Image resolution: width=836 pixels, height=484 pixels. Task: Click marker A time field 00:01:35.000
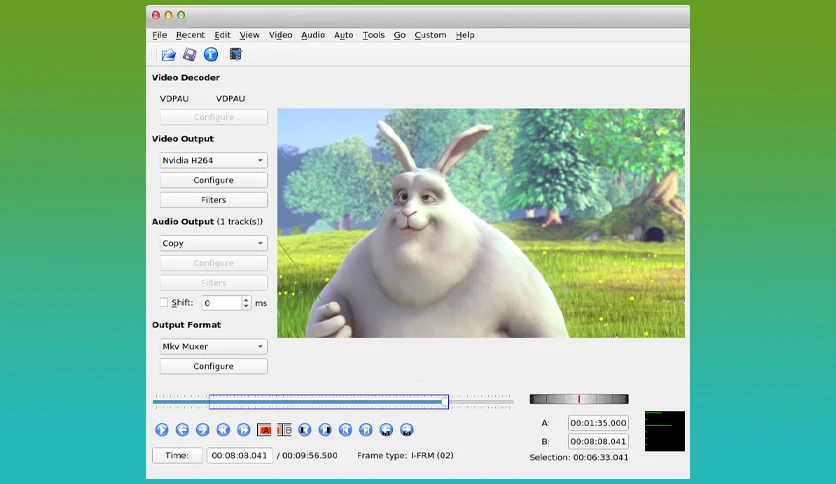(x=598, y=423)
